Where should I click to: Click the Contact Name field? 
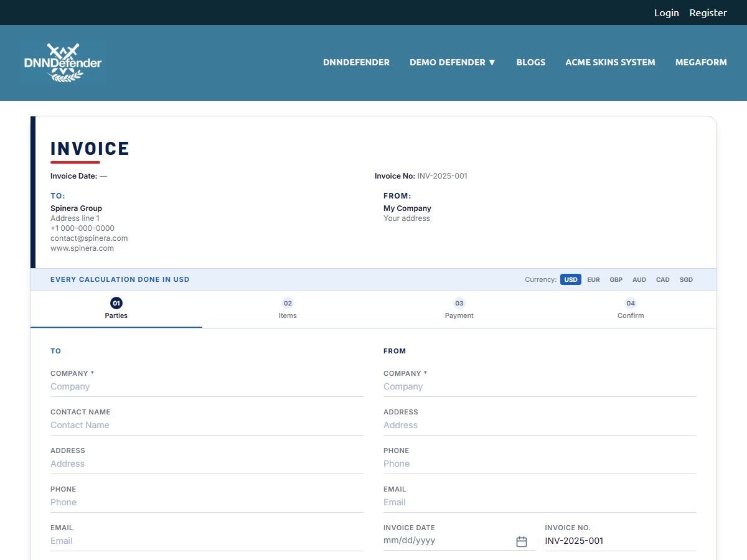207,426
